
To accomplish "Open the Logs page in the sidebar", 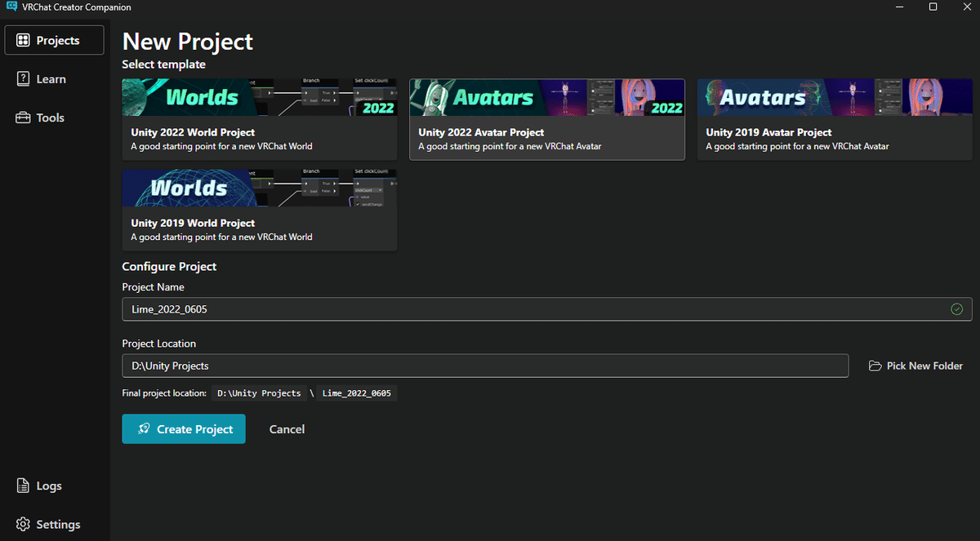I will (54, 486).
